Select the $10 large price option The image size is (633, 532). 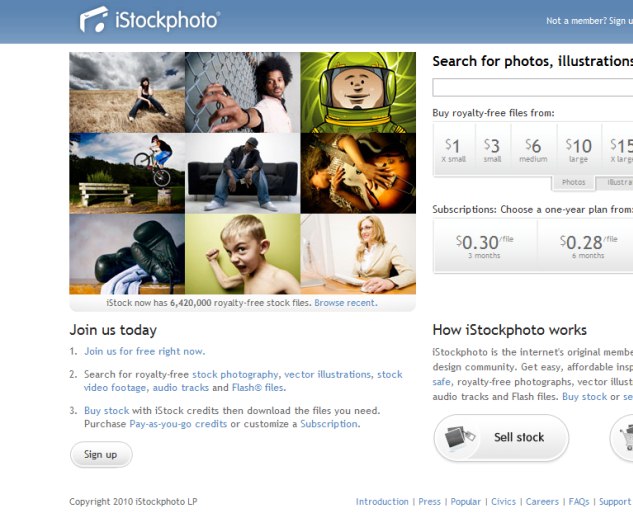pyautogui.click(x=579, y=150)
